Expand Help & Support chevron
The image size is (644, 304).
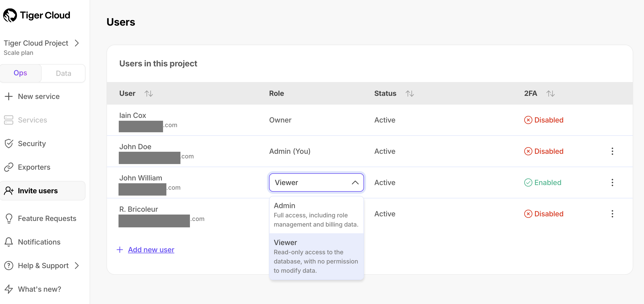click(77, 266)
